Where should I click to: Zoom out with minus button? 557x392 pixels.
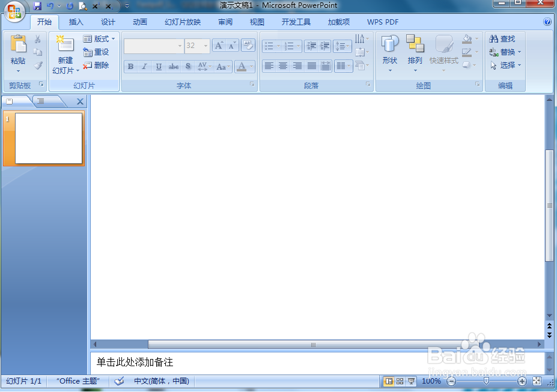click(451, 381)
